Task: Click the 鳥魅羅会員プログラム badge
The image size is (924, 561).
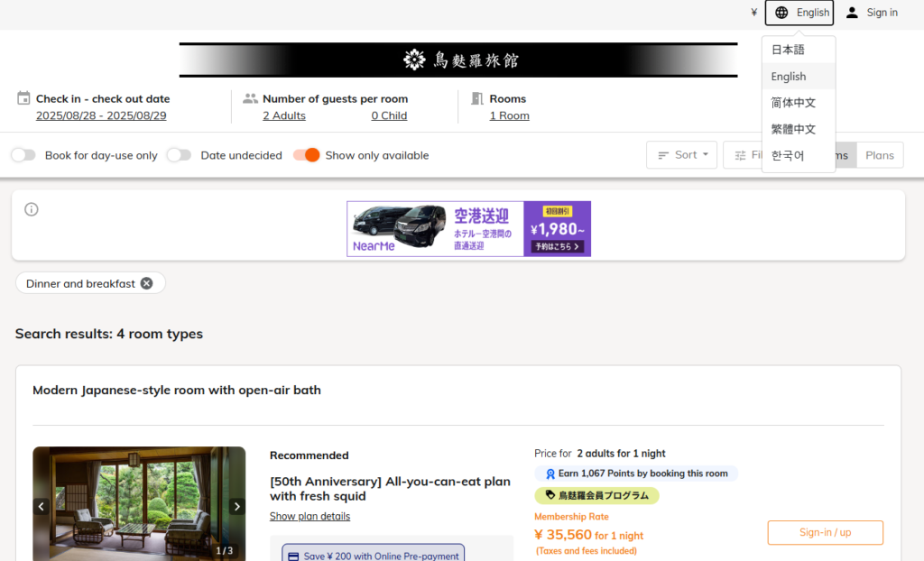Action: [597, 495]
